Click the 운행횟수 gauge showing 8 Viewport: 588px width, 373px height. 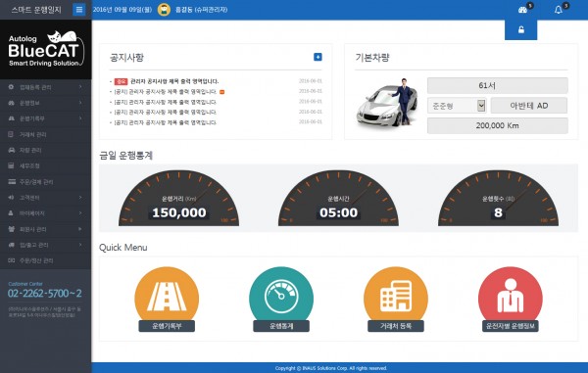pyautogui.click(x=498, y=199)
